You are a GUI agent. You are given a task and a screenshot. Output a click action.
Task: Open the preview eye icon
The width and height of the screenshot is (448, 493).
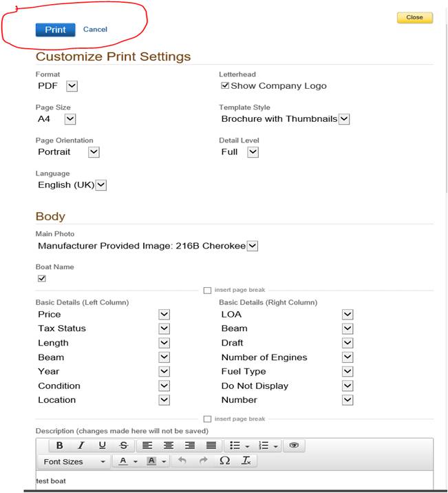click(x=294, y=445)
